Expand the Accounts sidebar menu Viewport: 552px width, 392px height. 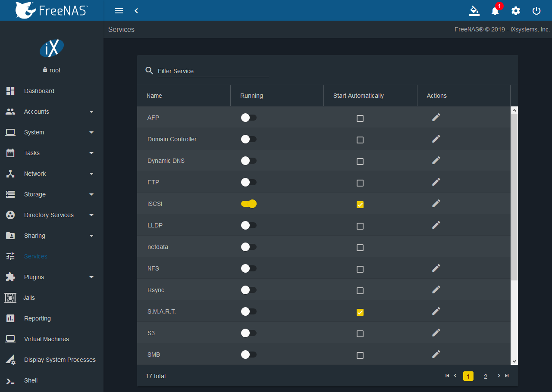tap(52, 112)
